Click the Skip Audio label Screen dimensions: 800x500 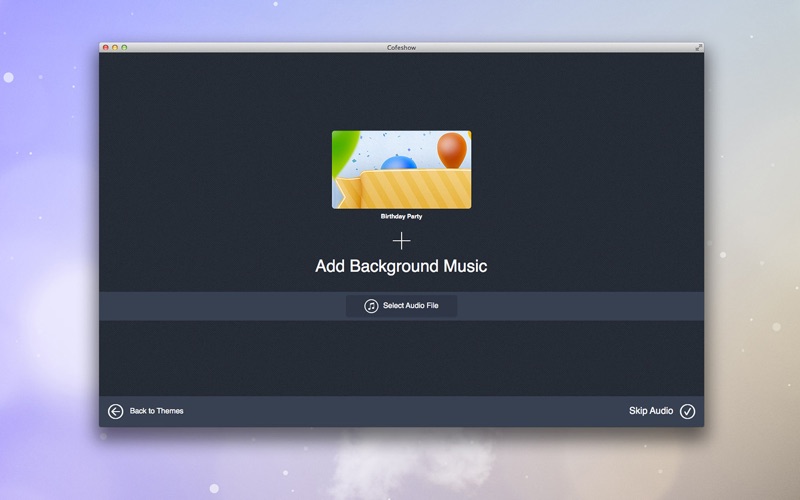651,411
